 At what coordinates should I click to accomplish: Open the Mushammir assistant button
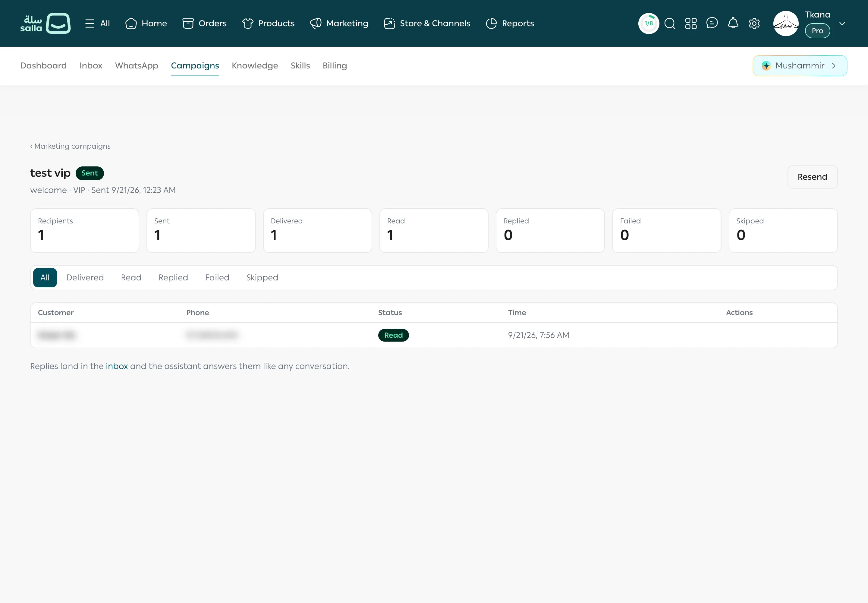[x=800, y=66]
